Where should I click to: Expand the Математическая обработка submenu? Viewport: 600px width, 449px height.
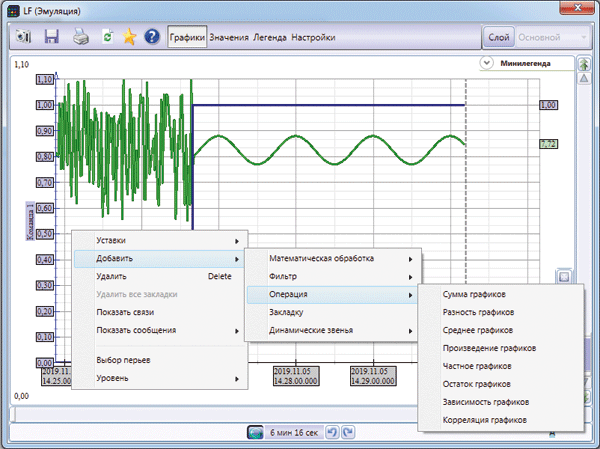333,258
